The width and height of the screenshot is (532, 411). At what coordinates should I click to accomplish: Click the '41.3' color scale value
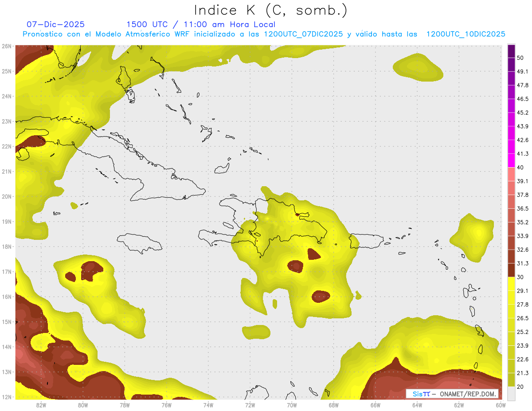[523, 154]
